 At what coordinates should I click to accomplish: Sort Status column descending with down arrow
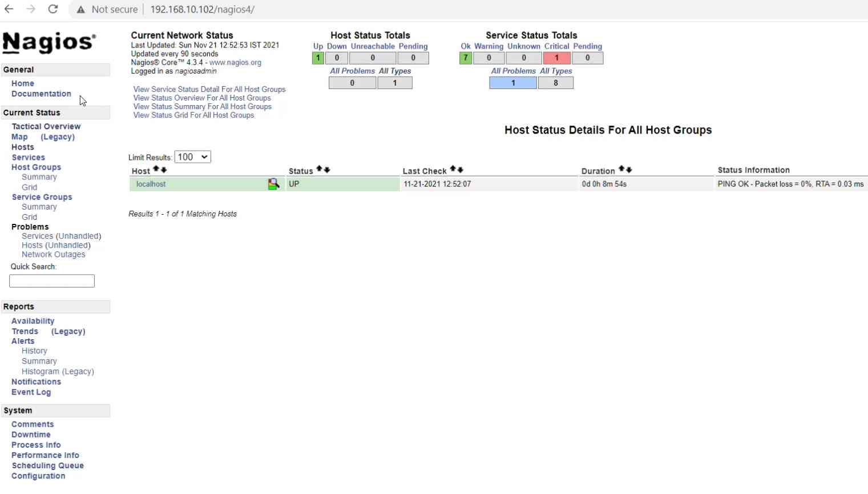click(327, 170)
